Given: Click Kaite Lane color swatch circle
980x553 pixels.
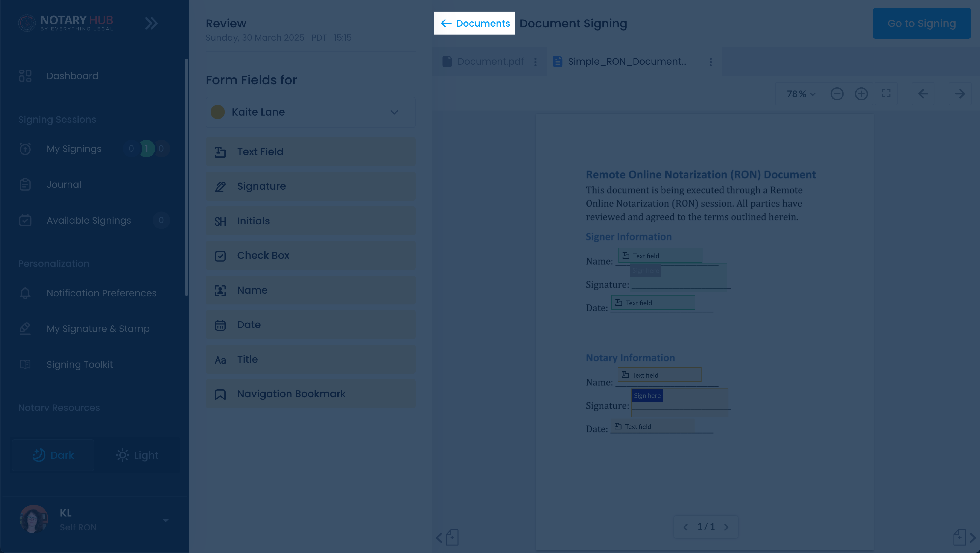Looking at the screenshot, I should (x=218, y=112).
